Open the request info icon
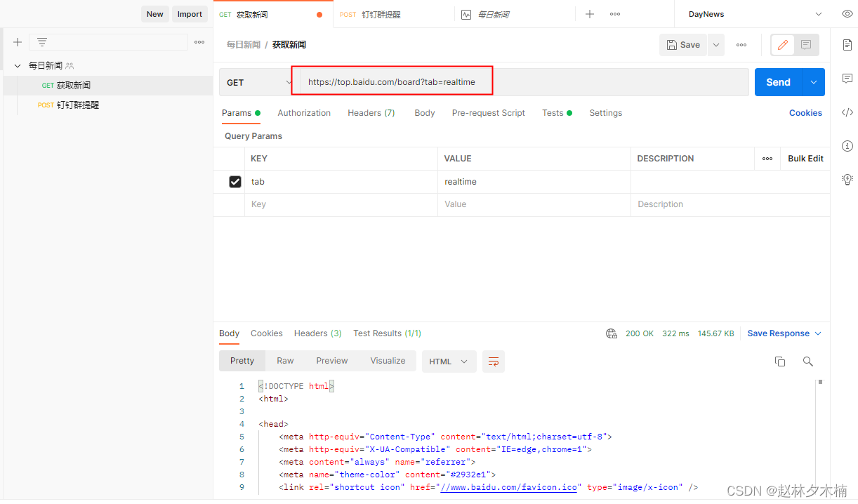 (x=847, y=146)
